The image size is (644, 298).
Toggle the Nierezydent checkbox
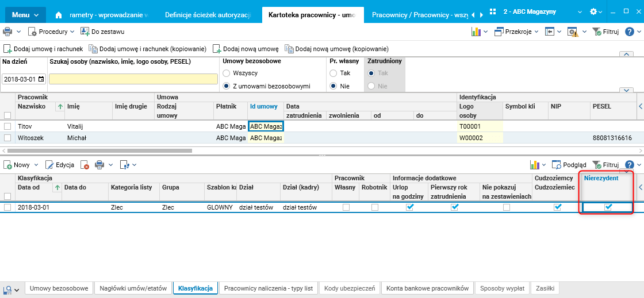tap(608, 207)
